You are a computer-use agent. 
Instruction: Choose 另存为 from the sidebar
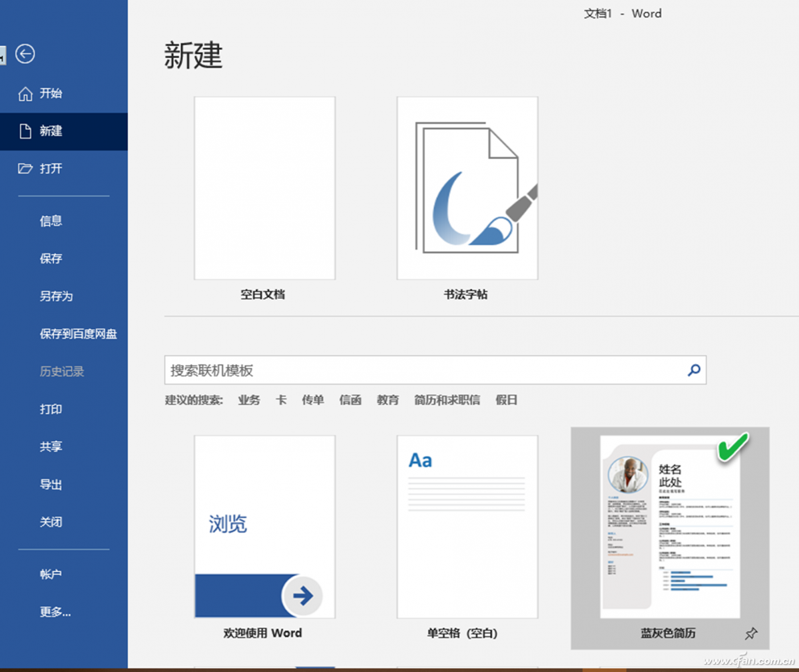[x=57, y=296]
